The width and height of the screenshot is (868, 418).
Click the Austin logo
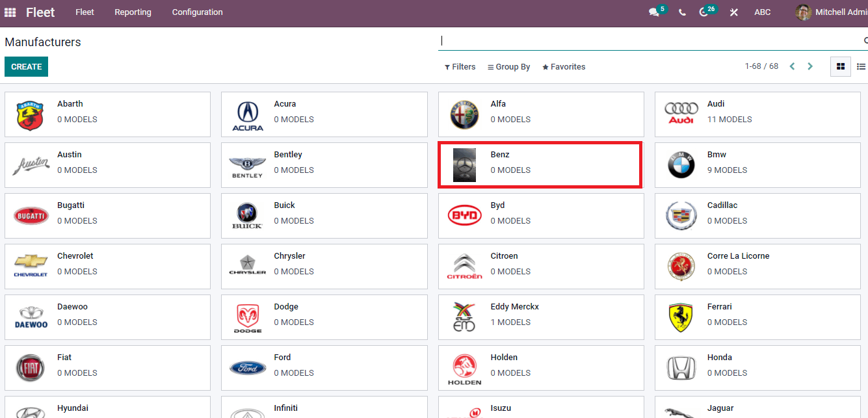pos(31,166)
